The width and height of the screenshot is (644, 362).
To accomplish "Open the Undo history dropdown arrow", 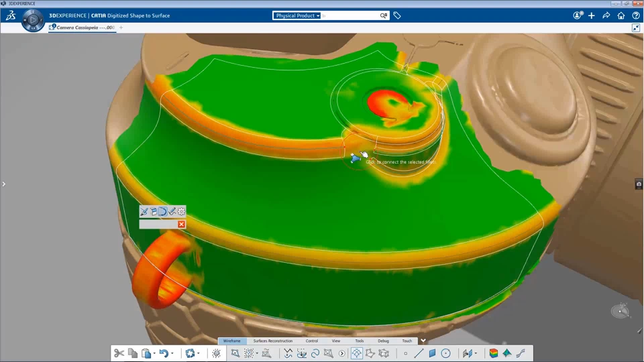I will 172,354.
